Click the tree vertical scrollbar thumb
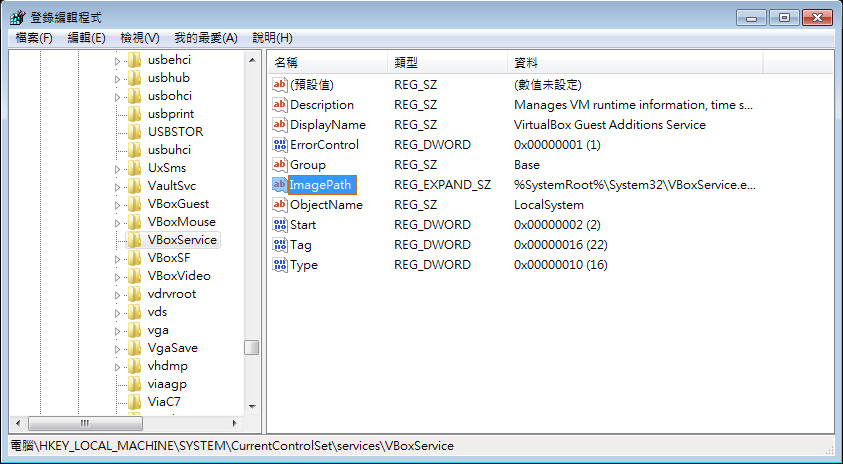The image size is (843, 464). (252, 347)
